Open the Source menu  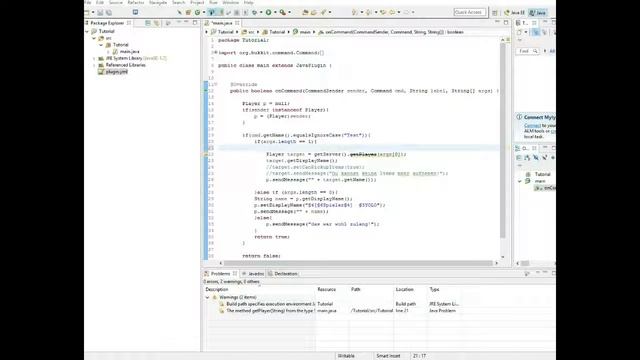[116, 2]
